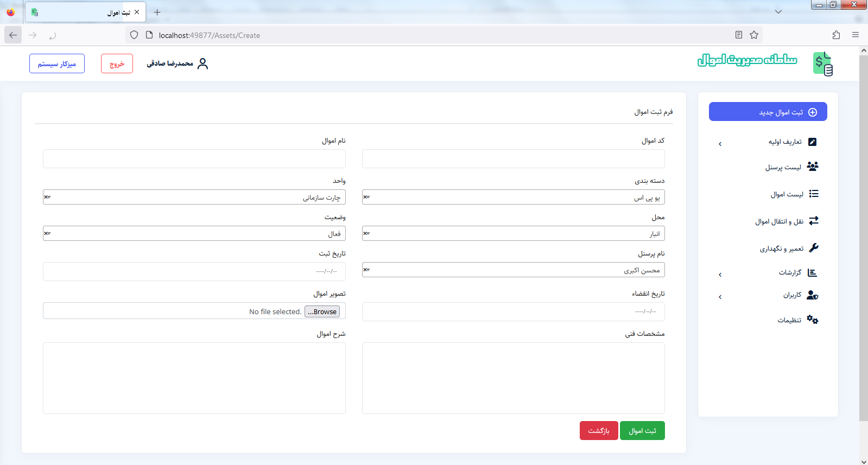
Task: Click the chart icon beside گزارشات
Action: [x=812, y=272]
